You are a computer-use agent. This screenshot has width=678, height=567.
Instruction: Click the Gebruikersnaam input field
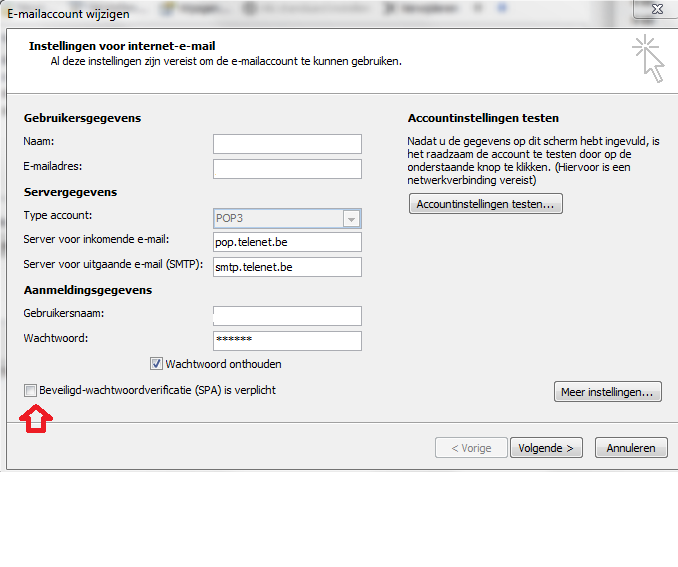(x=287, y=316)
